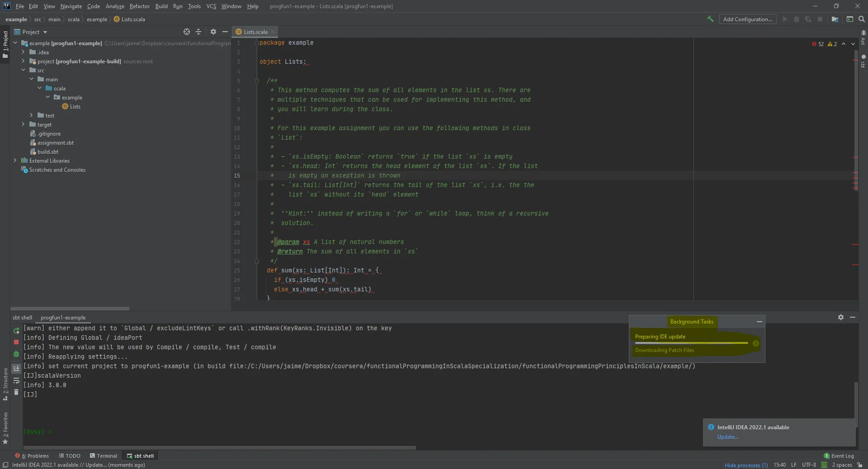Toggle soft-wrap in the sbt shell console
This screenshot has height=469, width=868.
click(16, 380)
